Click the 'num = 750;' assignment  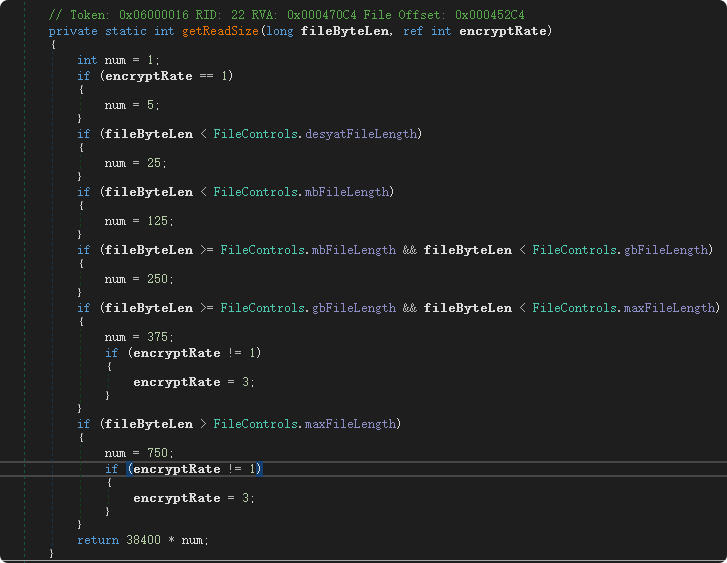click(139, 453)
